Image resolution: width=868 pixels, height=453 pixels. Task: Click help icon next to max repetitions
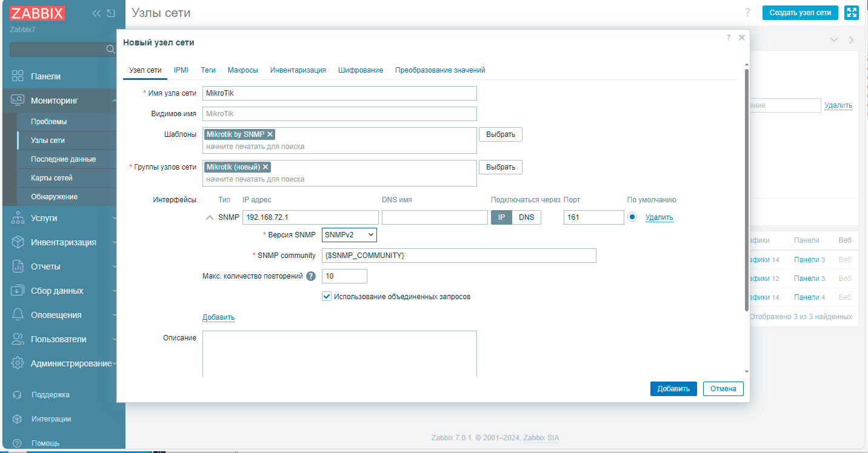click(x=311, y=276)
